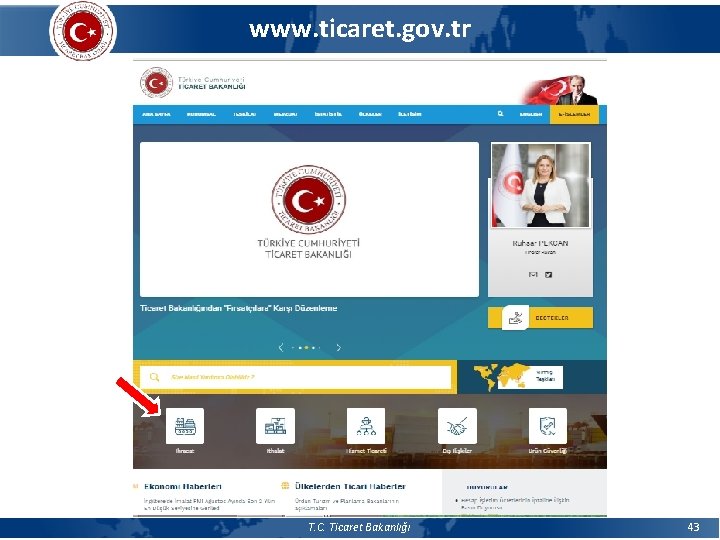Viewport: 720px width, 540px height.
Task: Show the next carousel slide
Action: point(339,348)
